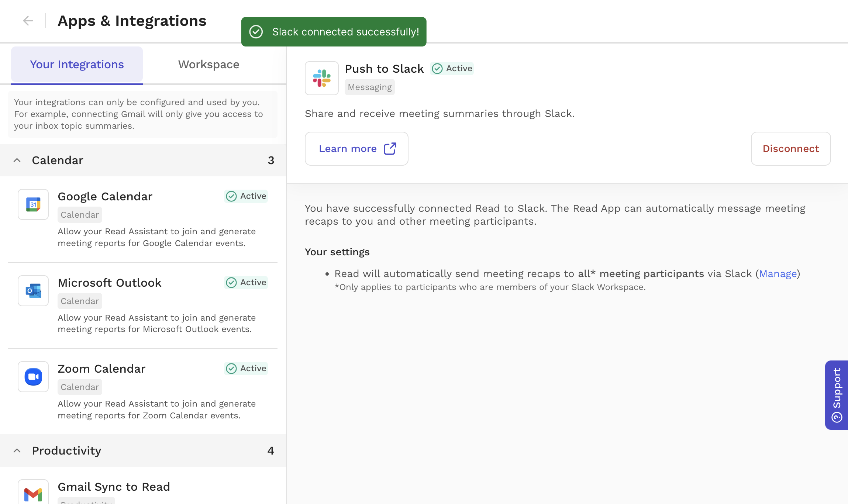Click Zoom Calendar's Active status badge
The height and width of the screenshot is (504, 848).
click(246, 369)
